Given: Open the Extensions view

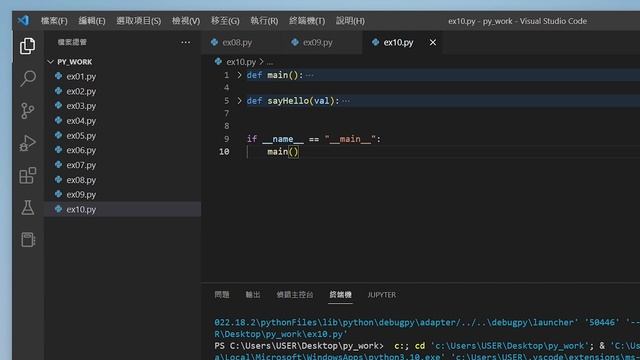Looking at the screenshot, I should (27, 175).
